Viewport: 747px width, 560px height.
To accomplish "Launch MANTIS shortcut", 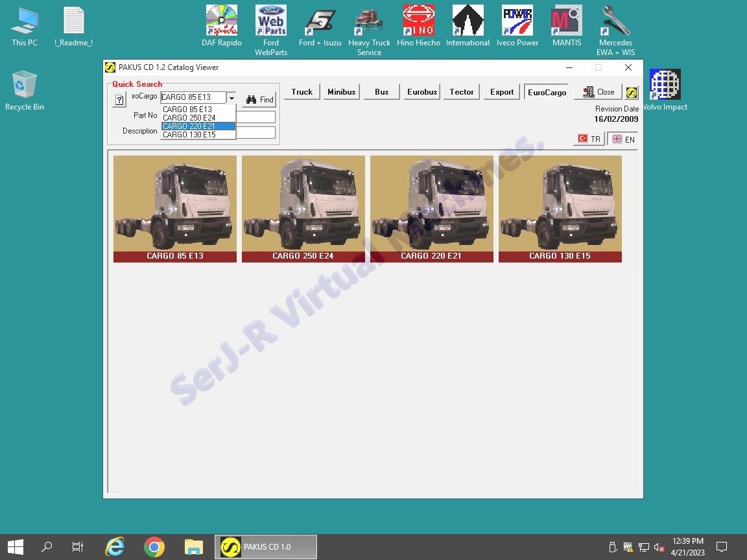I will (x=567, y=27).
